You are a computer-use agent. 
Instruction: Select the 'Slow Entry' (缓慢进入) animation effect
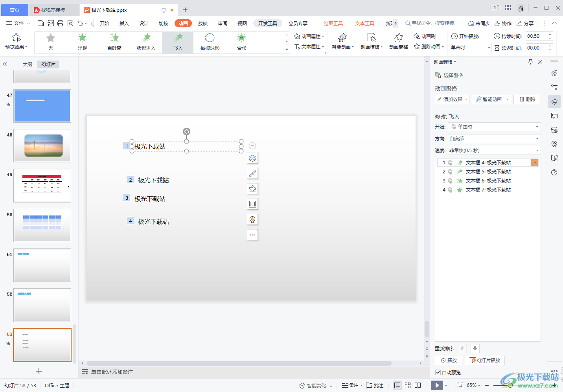point(146,42)
